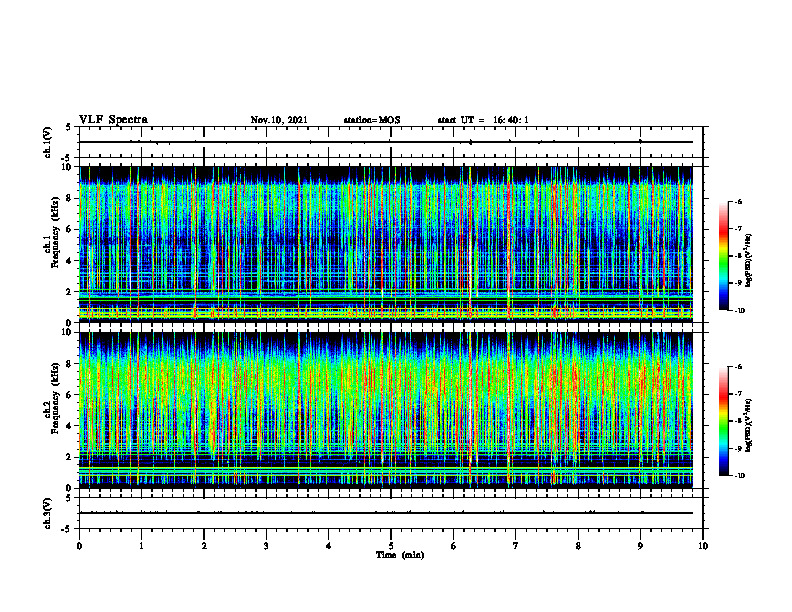Click the '-6' label on ch.1 color bar
This screenshot has width=792, height=612.
[x=738, y=201]
